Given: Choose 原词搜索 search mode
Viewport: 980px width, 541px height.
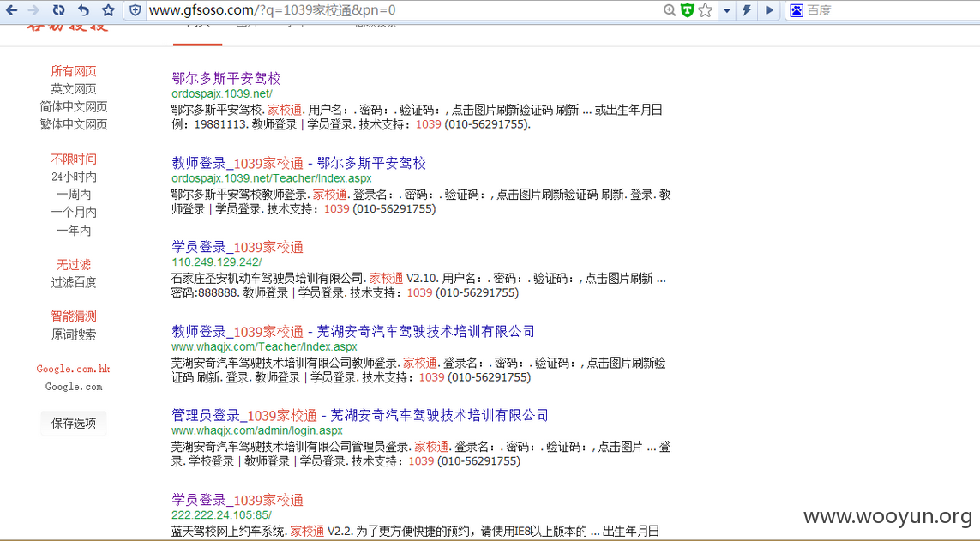Looking at the screenshot, I should coord(74,335).
